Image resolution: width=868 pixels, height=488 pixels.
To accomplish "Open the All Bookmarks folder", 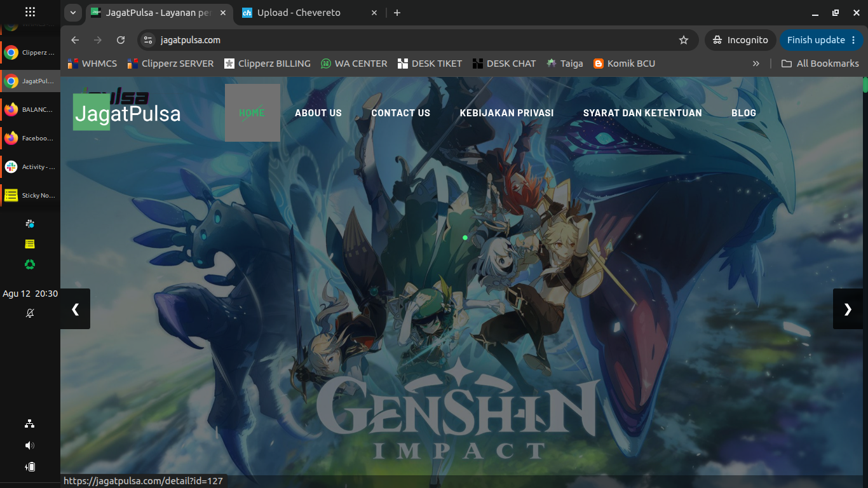I will pyautogui.click(x=820, y=64).
